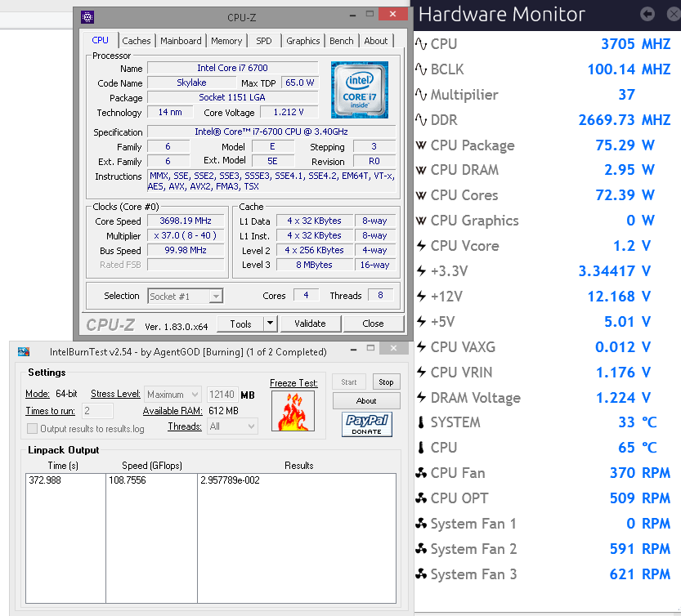
Task: Click the disabled Start button in IntelBurnTest
Action: click(349, 382)
